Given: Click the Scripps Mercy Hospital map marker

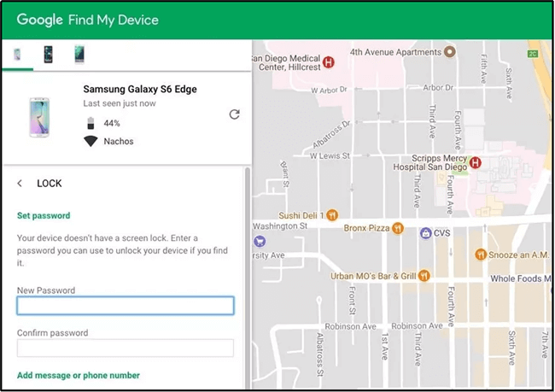Looking at the screenshot, I should click(x=476, y=162).
